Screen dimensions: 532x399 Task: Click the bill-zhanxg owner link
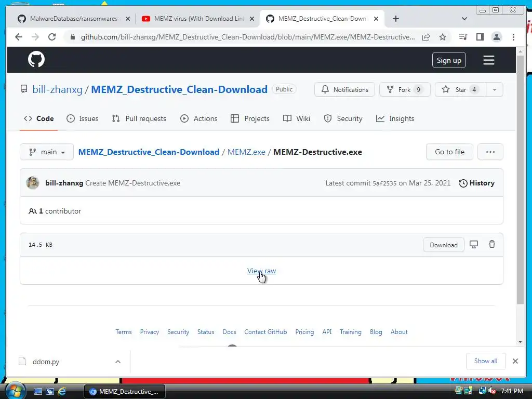tap(57, 89)
